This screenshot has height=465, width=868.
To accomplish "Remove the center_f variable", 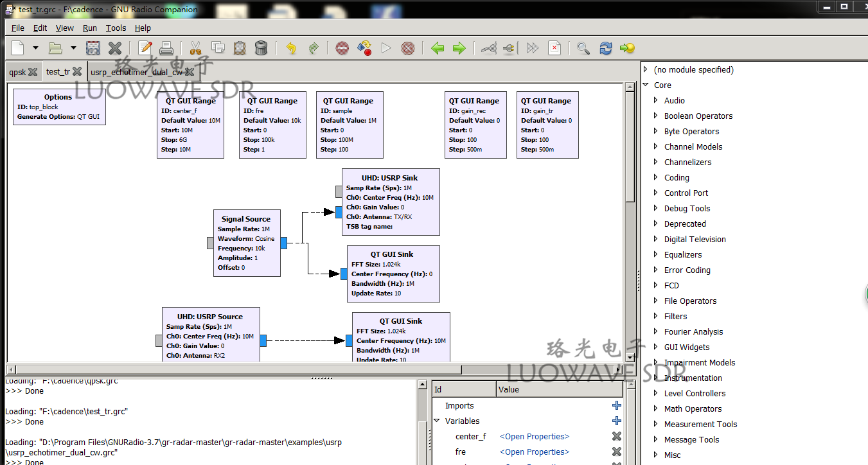I will click(616, 437).
